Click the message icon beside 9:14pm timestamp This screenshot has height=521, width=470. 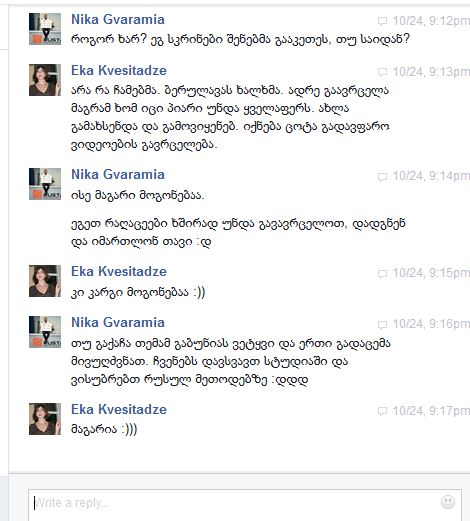pos(382,177)
